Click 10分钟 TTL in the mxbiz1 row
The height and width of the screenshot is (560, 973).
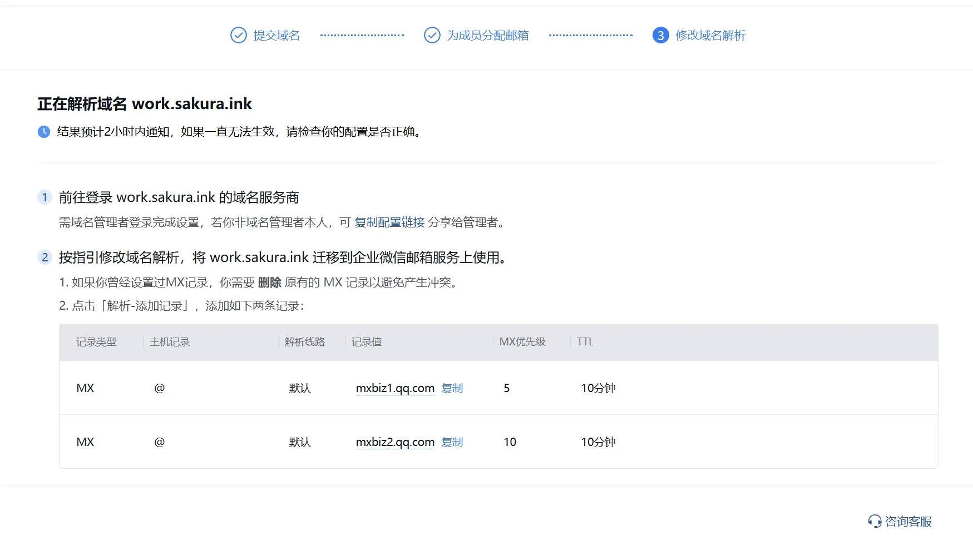[599, 388]
